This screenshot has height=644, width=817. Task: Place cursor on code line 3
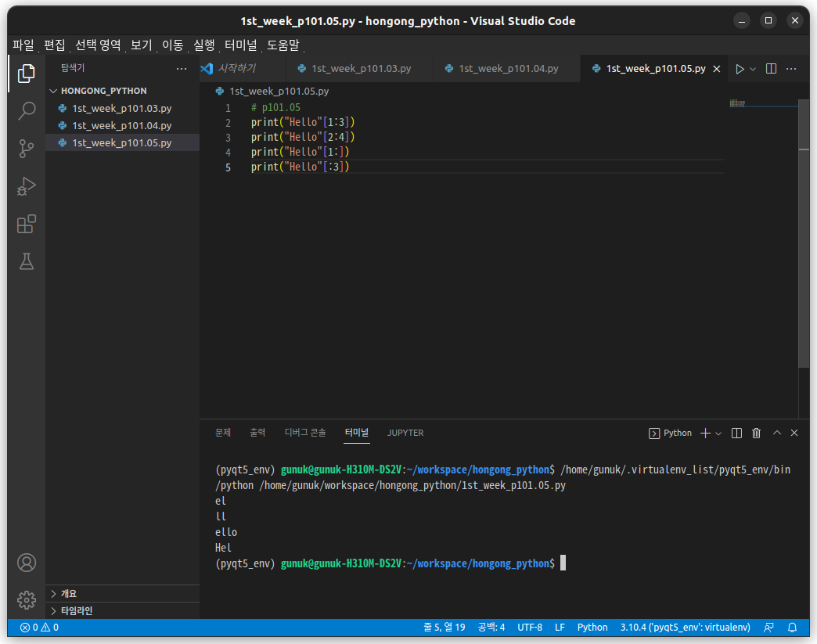coord(303,137)
